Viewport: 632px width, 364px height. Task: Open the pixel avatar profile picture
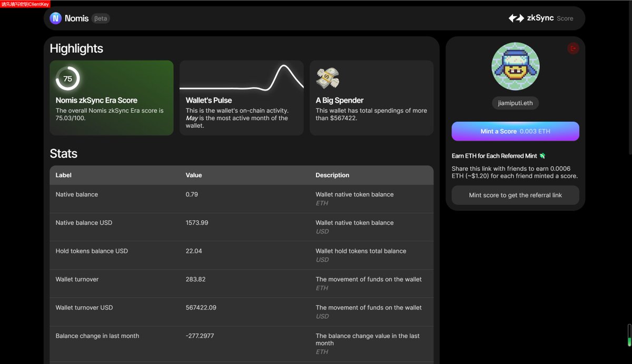(515, 66)
